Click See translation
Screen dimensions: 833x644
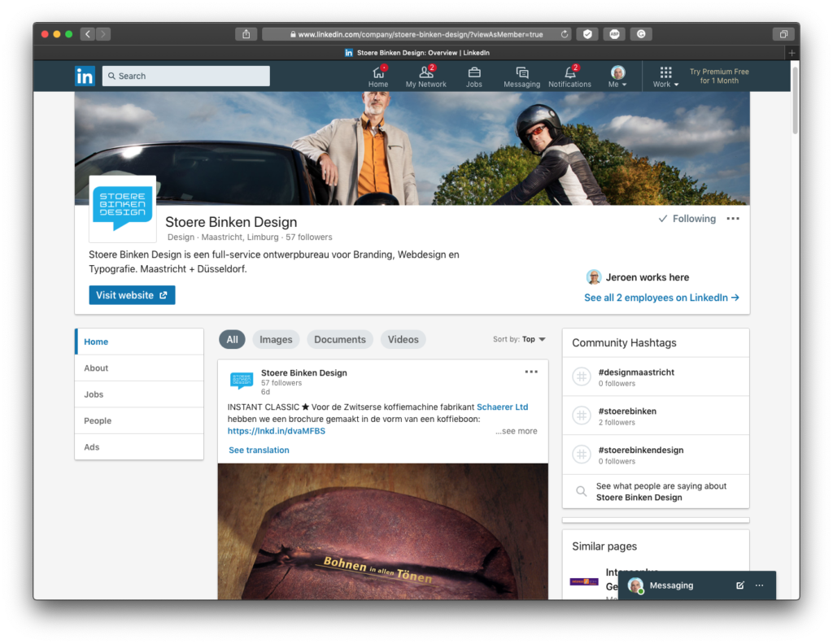tap(259, 450)
